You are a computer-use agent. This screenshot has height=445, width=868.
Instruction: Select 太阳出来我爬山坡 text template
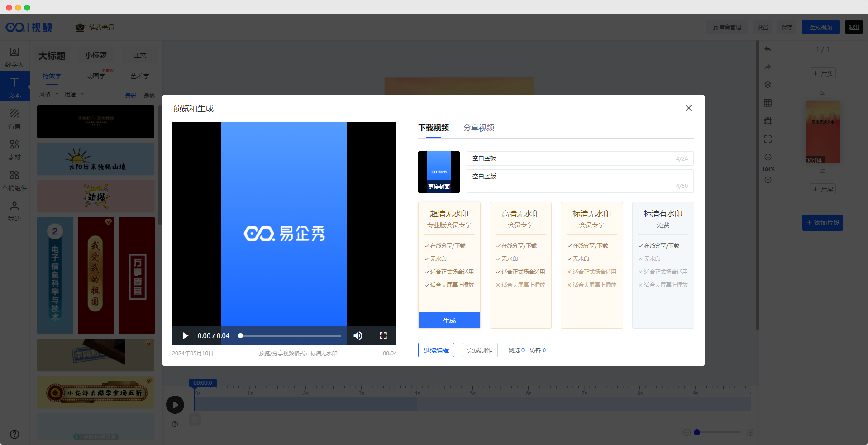95,159
